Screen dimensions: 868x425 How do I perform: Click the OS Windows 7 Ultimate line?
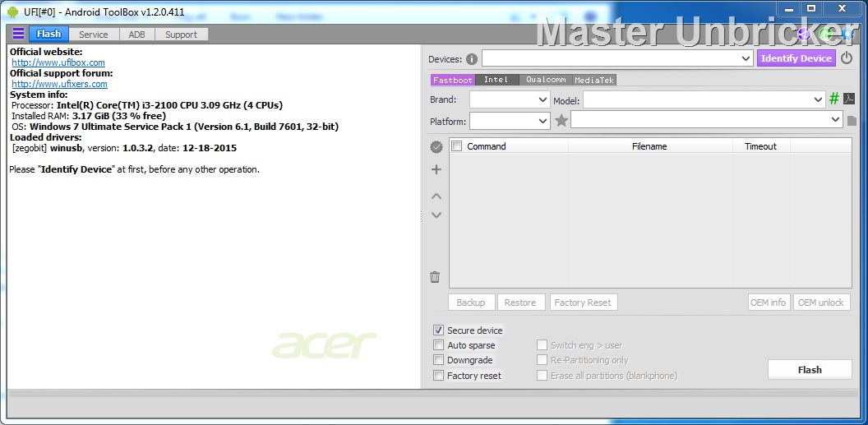click(x=175, y=127)
